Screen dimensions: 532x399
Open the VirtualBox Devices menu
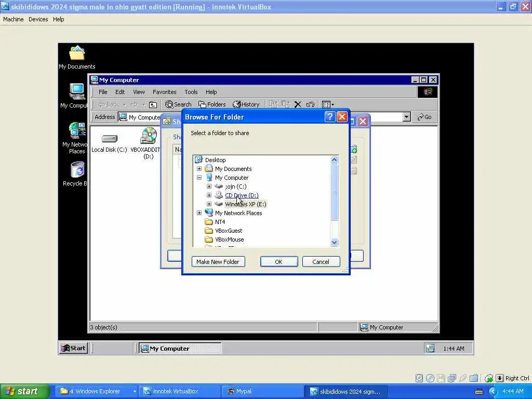(38, 19)
